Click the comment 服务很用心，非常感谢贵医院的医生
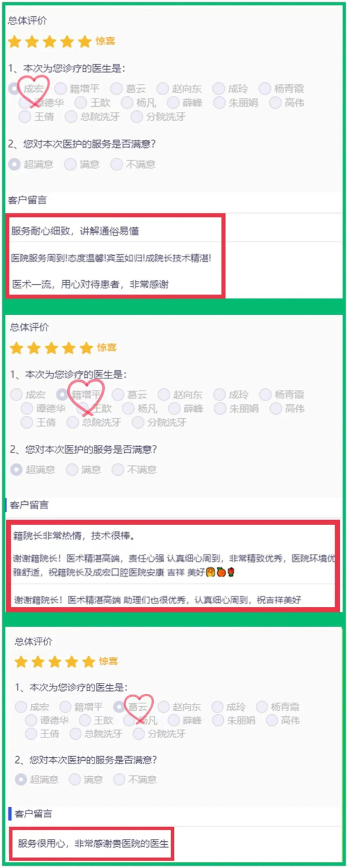The width and height of the screenshot is (348, 868). pyautogui.click(x=93, y=843)
